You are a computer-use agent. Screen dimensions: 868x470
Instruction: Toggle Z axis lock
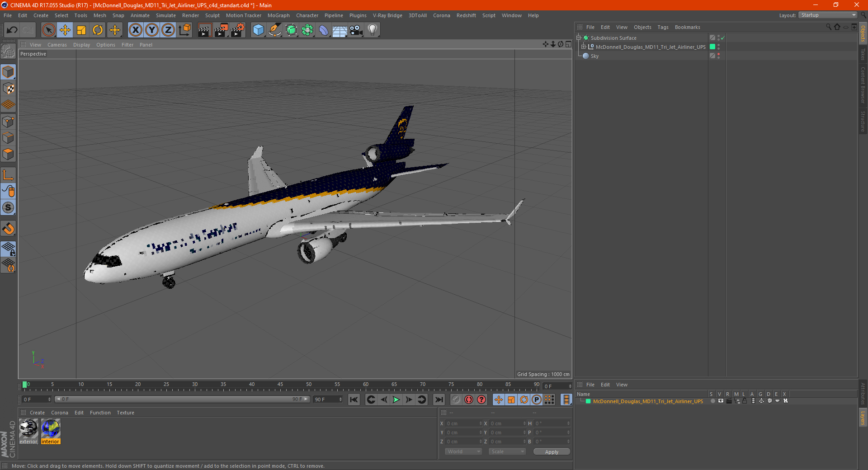pyautogui.click(x=168, y=30)
